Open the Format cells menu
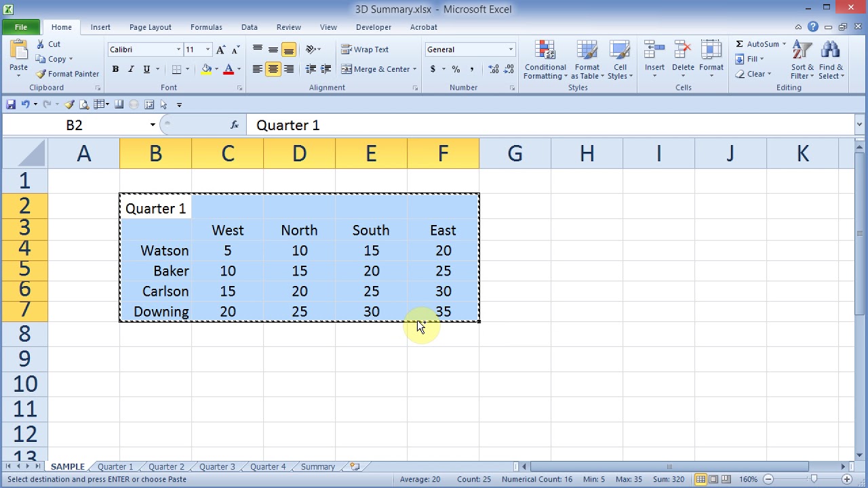 [x=711, y=60]
